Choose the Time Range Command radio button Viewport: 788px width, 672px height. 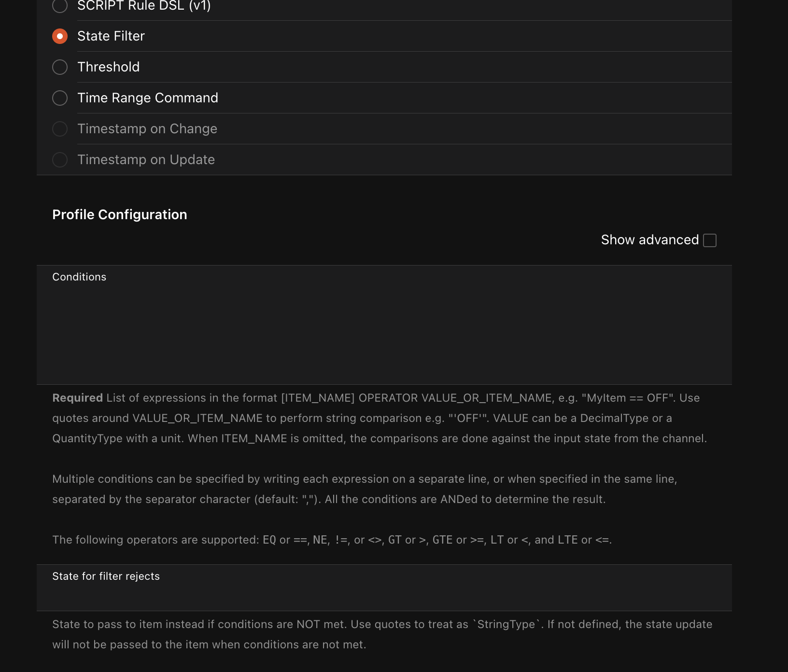point(60,98)
